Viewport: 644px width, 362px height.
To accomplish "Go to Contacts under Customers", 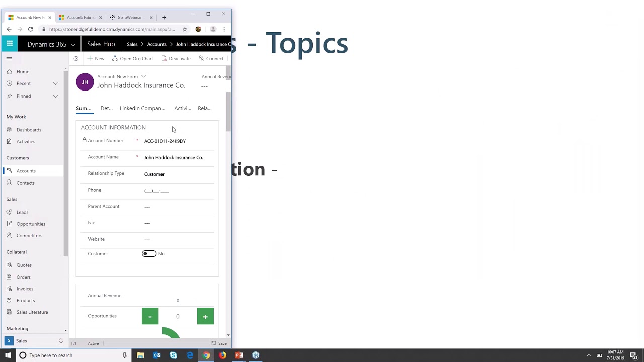I will [x=25, y=183].
